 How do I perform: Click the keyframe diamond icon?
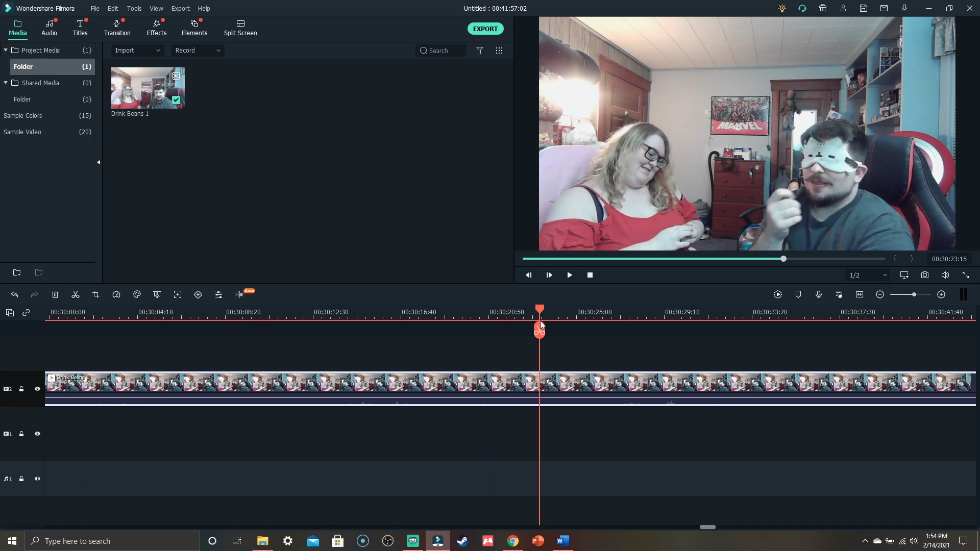pos(198,295)
